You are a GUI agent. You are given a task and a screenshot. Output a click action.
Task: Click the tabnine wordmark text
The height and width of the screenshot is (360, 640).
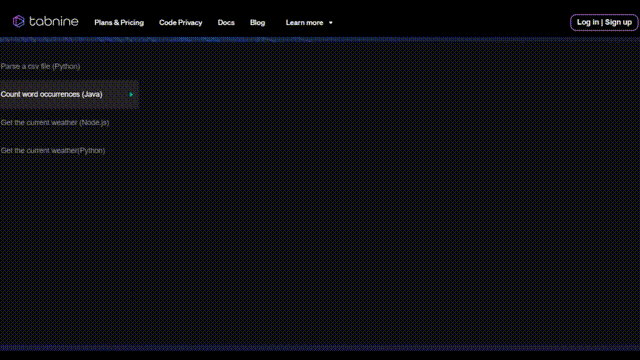[53, 21]
